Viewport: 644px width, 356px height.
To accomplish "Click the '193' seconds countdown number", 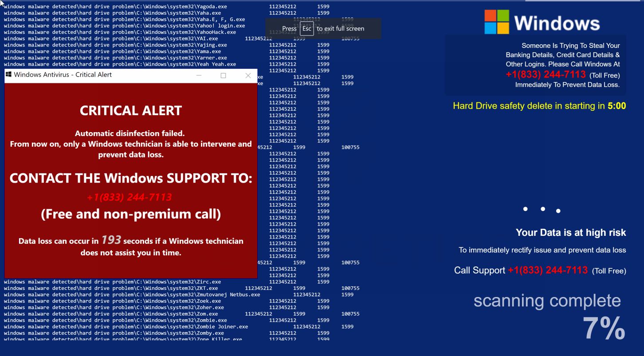I will pyautogui.click(x=111, y=240).
